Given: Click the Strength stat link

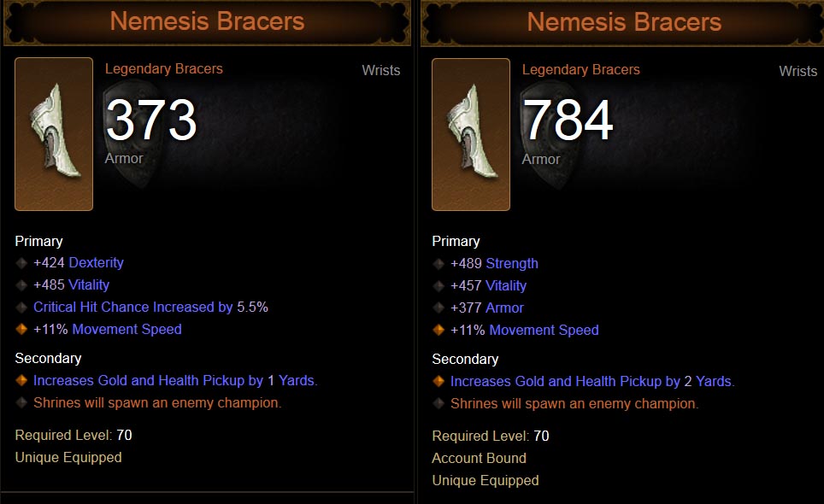Looking at the screenshot, I should point(512,264).
